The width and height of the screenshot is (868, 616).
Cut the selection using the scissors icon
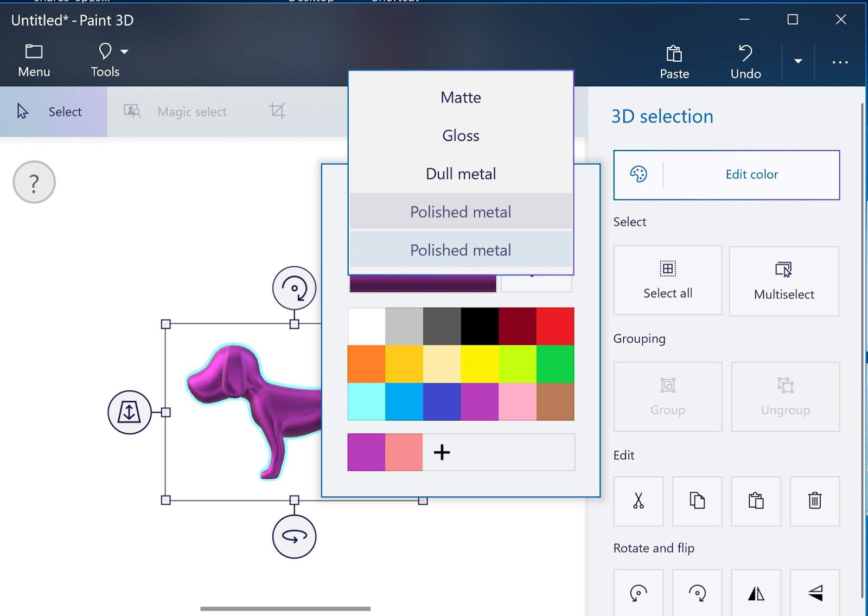(x=638, y=502)
